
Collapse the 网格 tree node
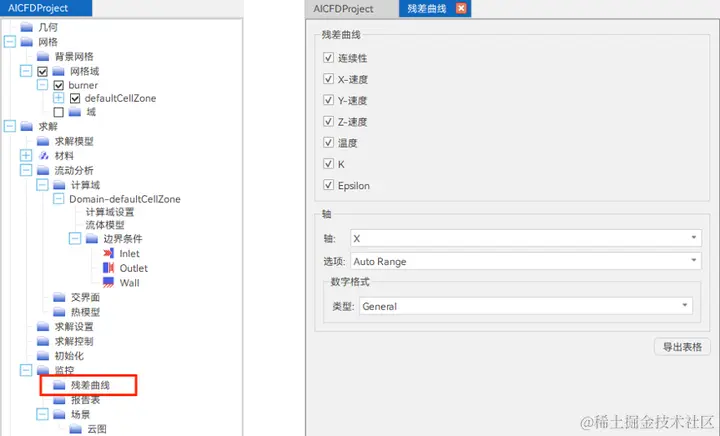tap(10, 42)
